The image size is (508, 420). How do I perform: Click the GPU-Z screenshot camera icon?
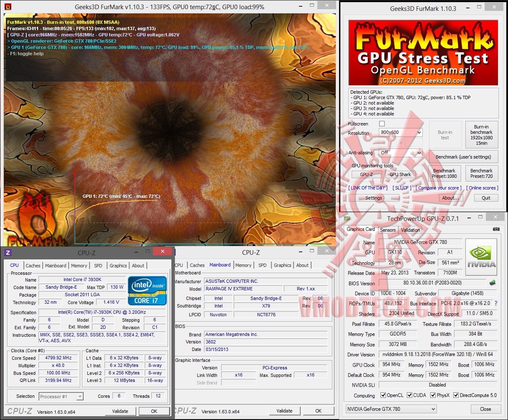pos(496,229)
